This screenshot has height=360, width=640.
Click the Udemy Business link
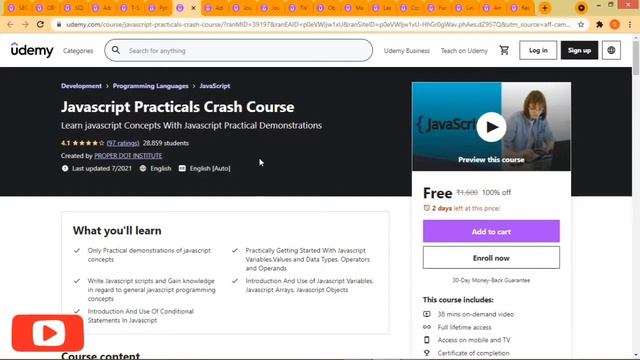click(x=407, y=51)
